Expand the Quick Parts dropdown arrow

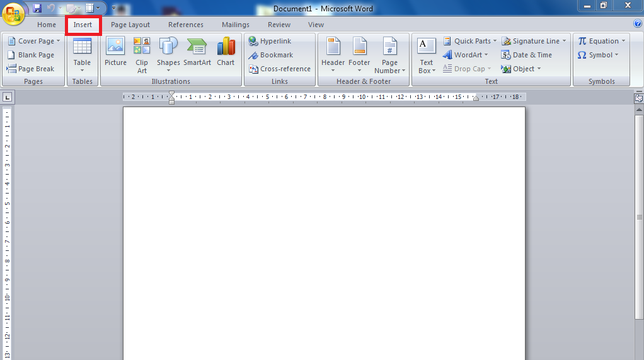495,41
